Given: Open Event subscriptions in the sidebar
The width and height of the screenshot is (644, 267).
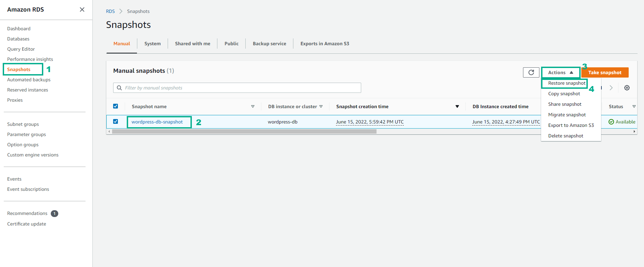Looking at the screenshot, I should (28, 189).
